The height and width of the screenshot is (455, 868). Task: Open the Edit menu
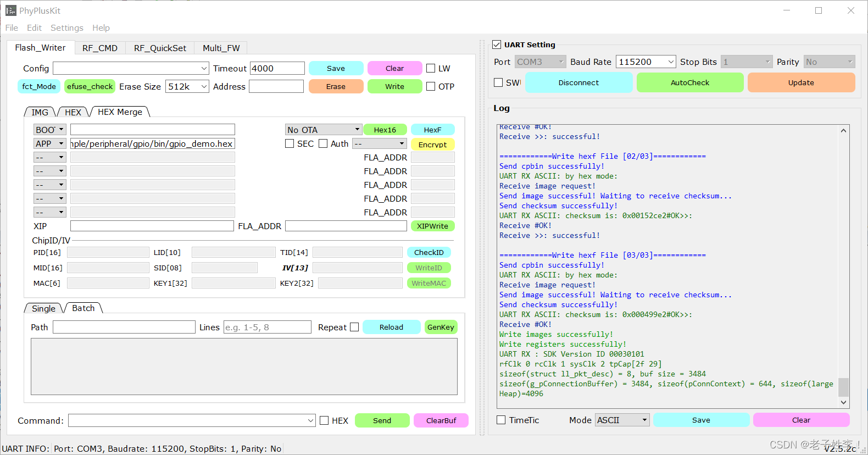34,28
